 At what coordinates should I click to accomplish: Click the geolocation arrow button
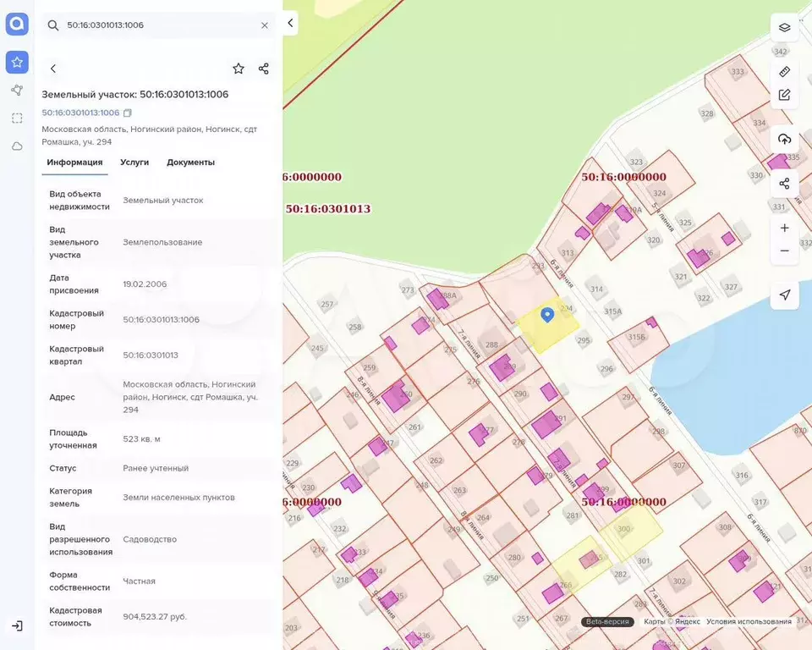click(785, 295)
